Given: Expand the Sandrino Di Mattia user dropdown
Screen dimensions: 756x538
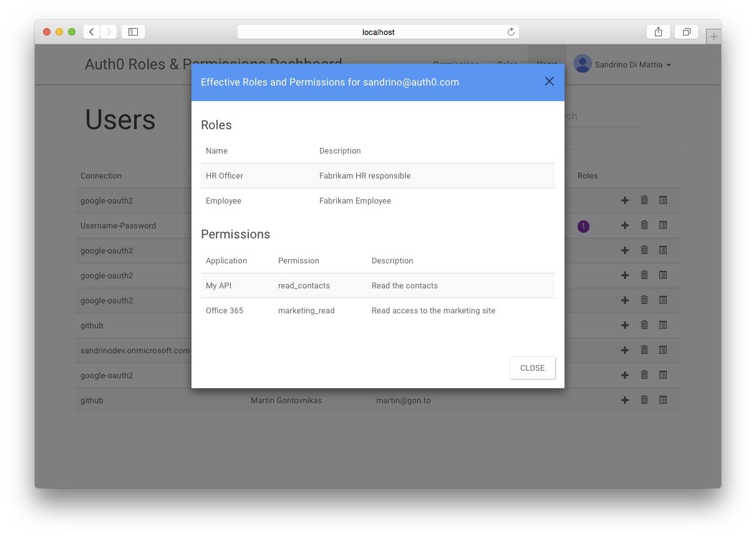Looking at the screenshot, I should point(669,65).
